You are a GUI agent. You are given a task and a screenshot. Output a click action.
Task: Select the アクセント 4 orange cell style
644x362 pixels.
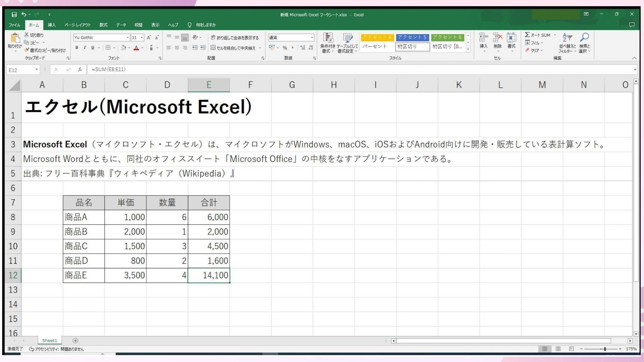point(377,37)
